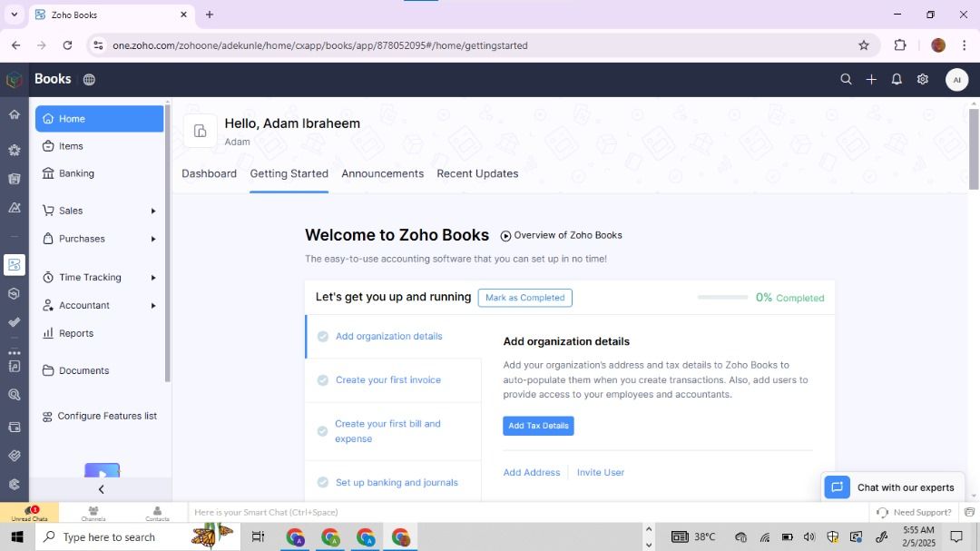Toggle the Set up banking and journals check
Screen dimensions: 980x551
[322, 482]
